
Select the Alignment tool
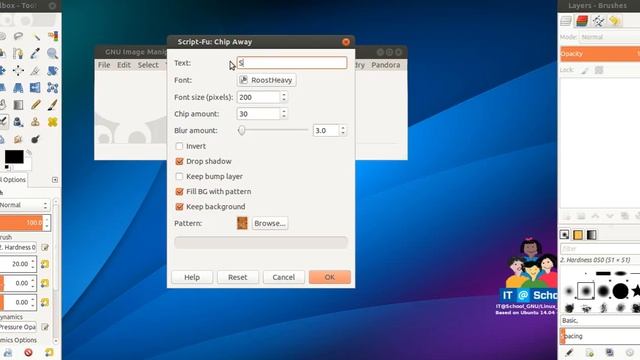pyautogui.click(x=18, y=71)
